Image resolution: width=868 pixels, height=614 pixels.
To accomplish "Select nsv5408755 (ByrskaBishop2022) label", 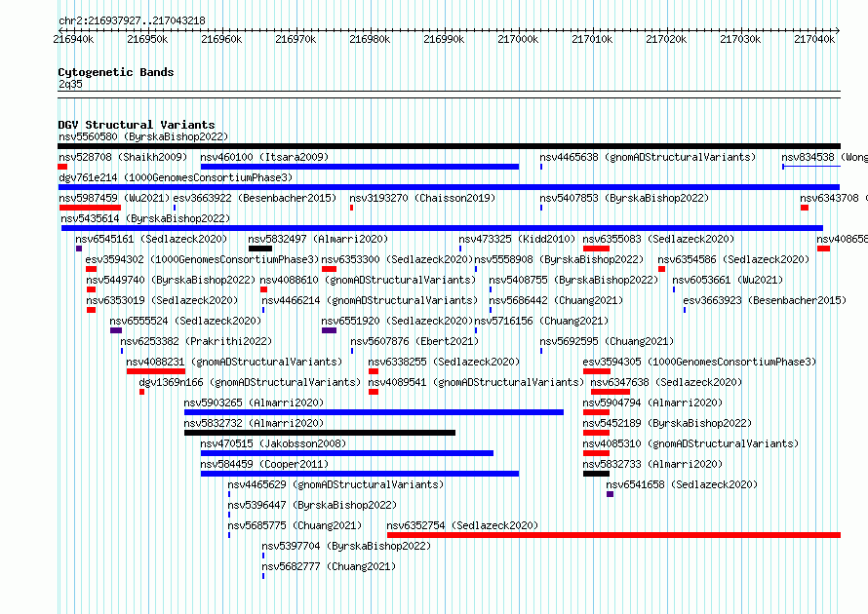I will pyautogui.click(x=573, y=280).
